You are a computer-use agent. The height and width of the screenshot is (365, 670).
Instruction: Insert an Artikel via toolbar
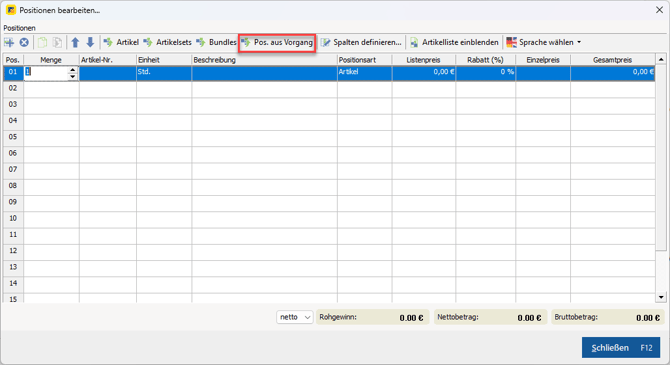pos(121,42)
